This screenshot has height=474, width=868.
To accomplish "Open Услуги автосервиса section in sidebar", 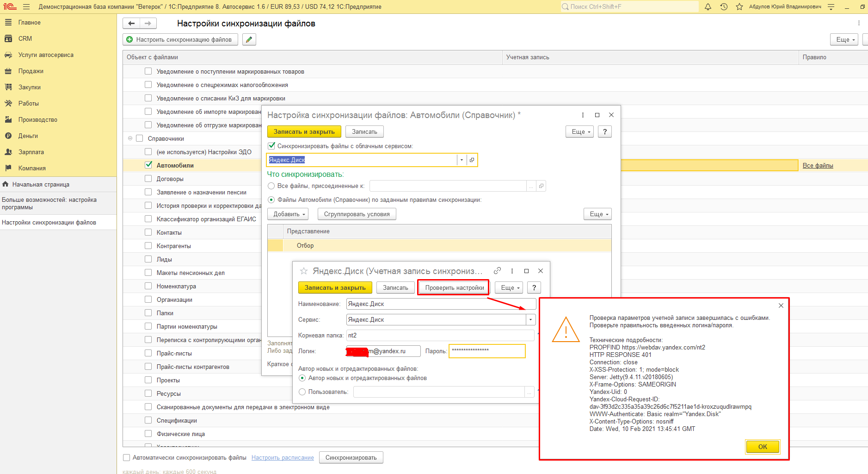I will pyautogui.click(x=46, y=55).
